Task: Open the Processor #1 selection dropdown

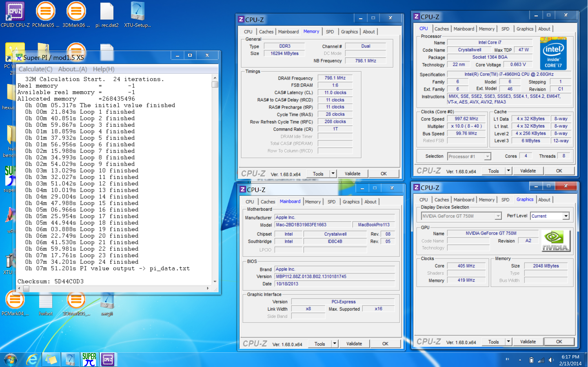Action: click(469, 157)
